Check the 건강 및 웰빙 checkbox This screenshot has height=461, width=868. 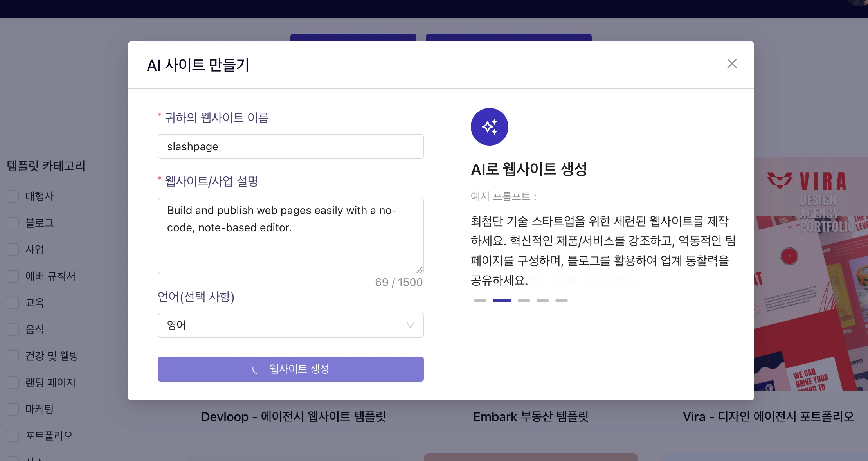[x=13, y=356]
